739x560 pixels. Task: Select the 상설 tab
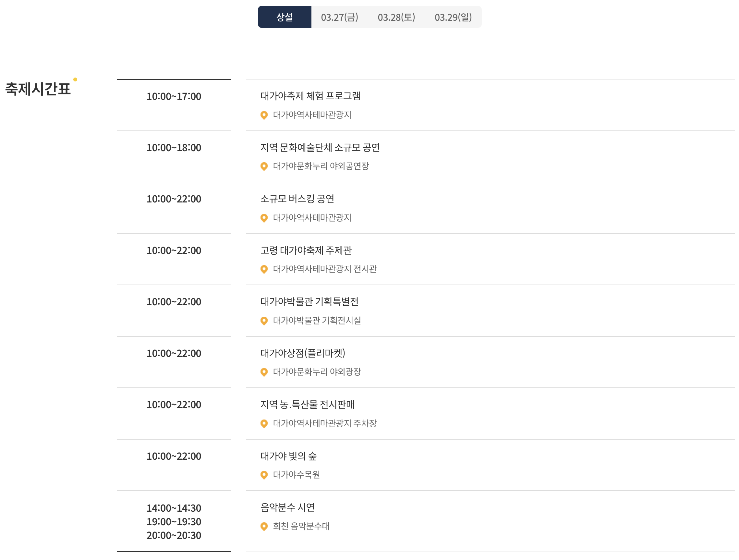(x=284, y=17)
